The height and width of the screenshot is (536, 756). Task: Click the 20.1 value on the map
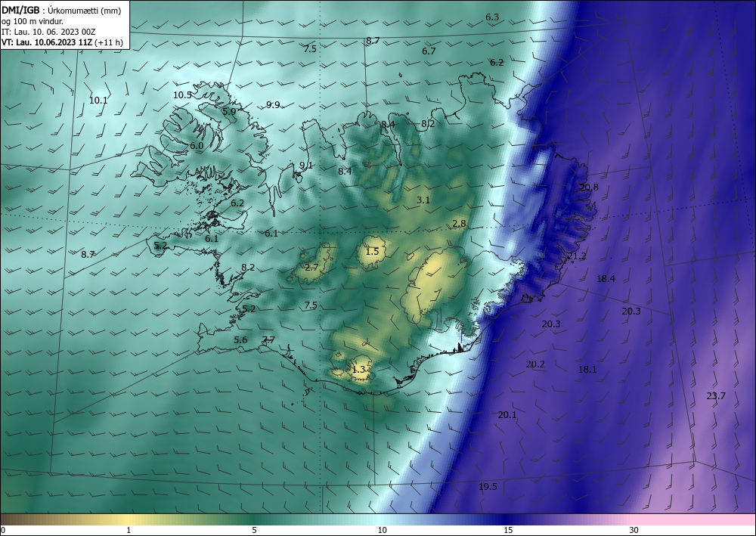coord(507,415)
